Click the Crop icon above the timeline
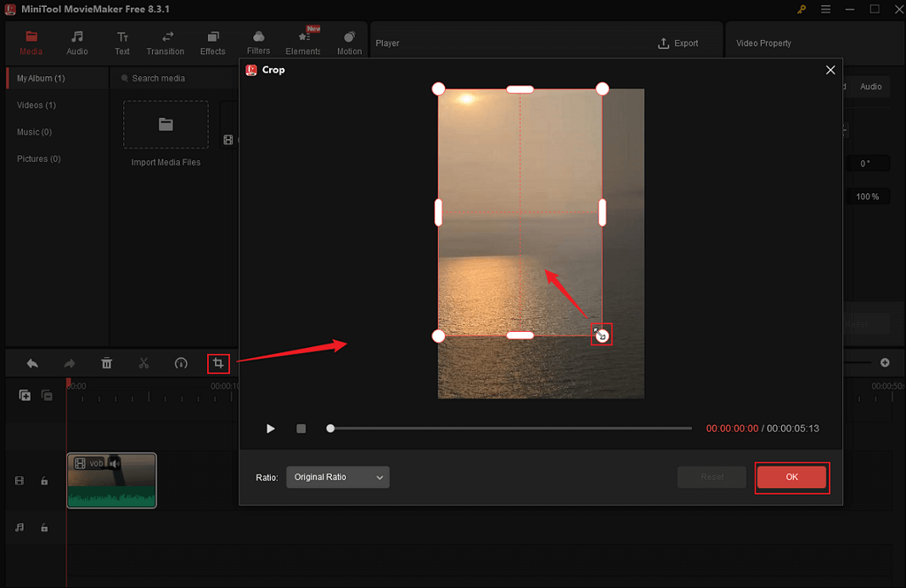Screen dimensions: 906x588 point(218,363)
